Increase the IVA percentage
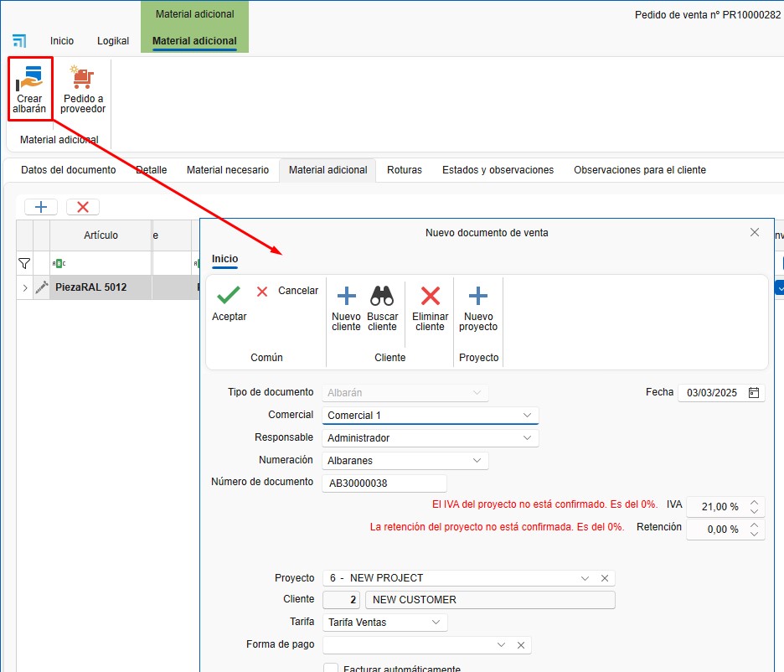Viewport: 784px width, 672px height. (x=755, y=503)
